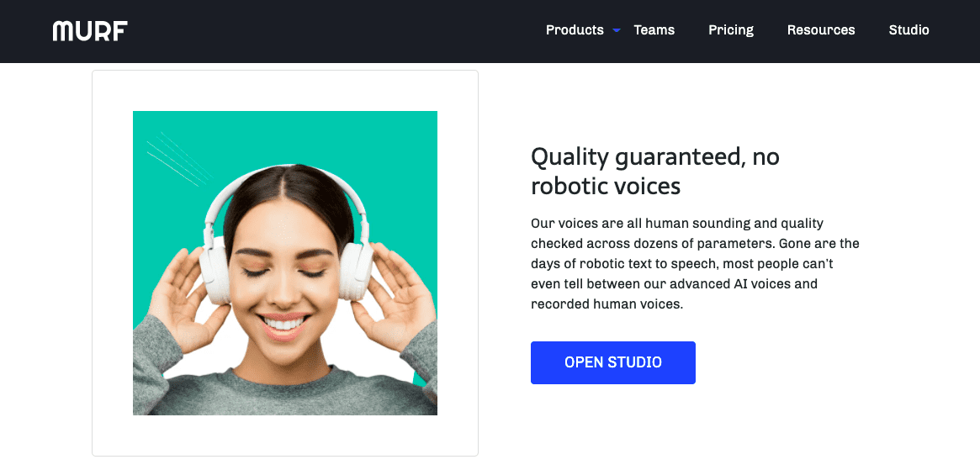Open the Products menu

(575, 30)
